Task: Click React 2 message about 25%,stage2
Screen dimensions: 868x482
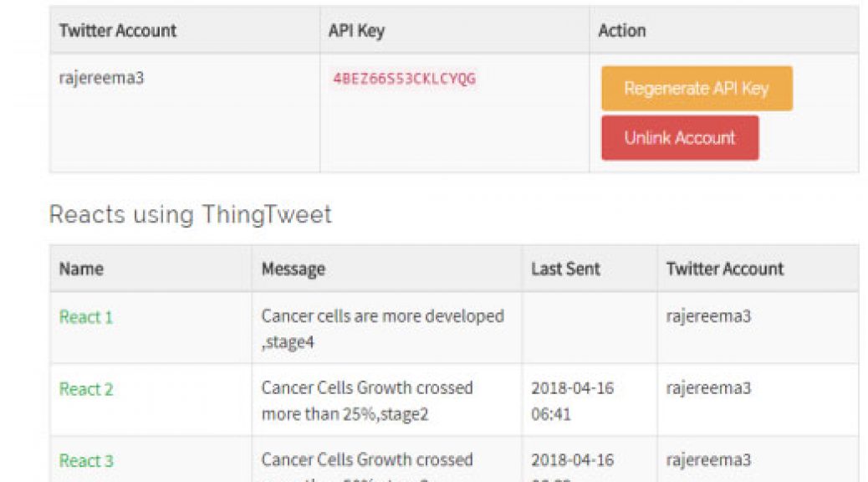Action: [367, 401]
